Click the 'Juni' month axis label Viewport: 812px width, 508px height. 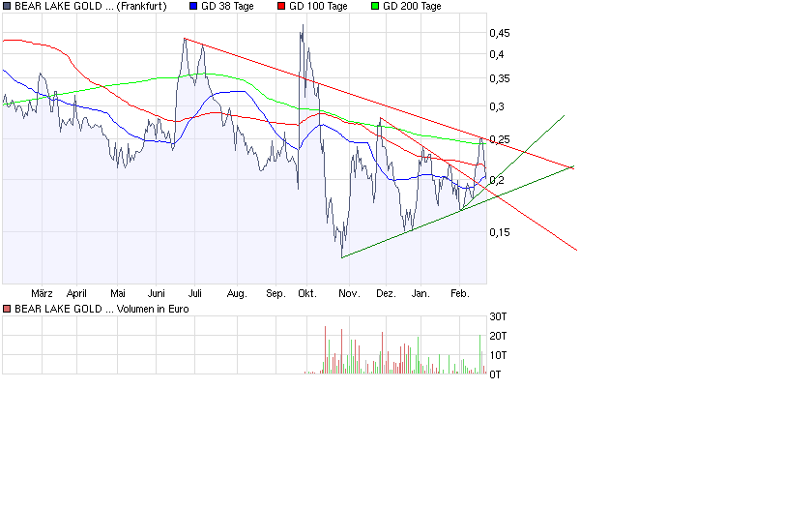pos(157,293)
